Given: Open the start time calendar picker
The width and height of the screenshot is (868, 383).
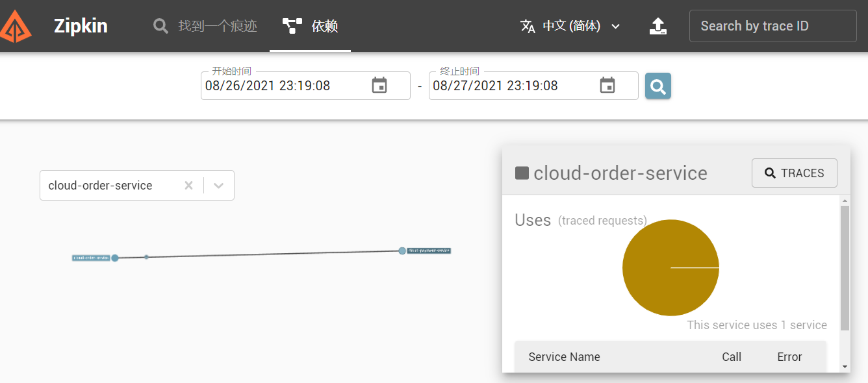Looking at the screenshot, I should pyautogui.click(x=379, y=85).
